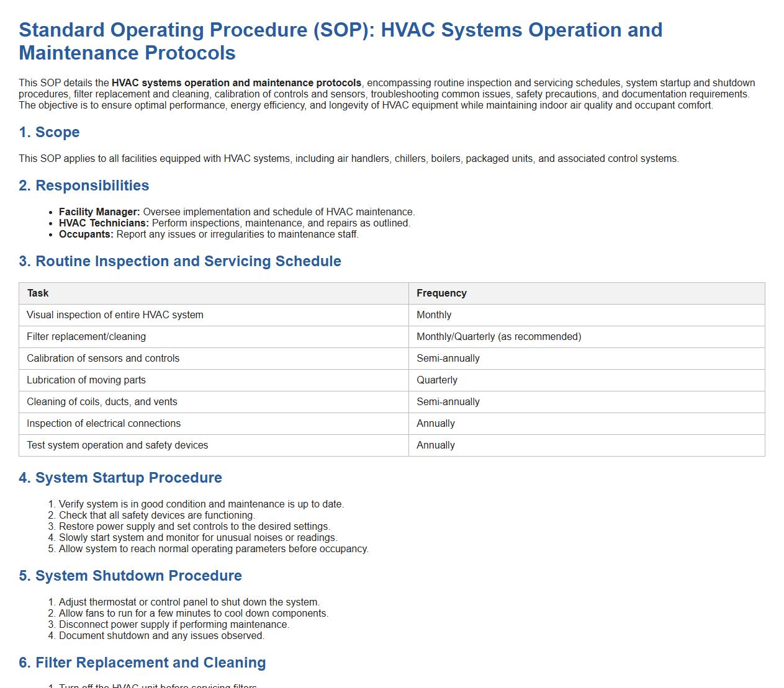The width and height of the screenshot is (784, 688).
Task: Click the '5. System Shutdown Procedure' heading
Action: (x=130, y=576)
